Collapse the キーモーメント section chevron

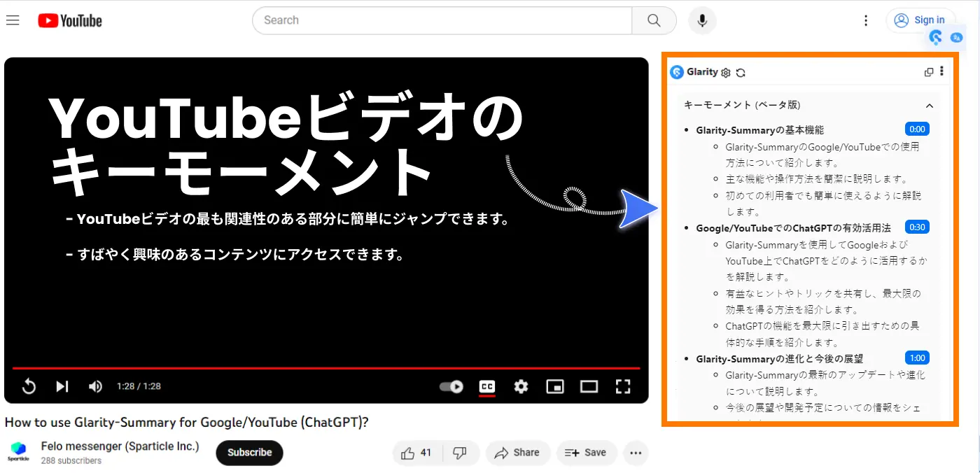930,105
